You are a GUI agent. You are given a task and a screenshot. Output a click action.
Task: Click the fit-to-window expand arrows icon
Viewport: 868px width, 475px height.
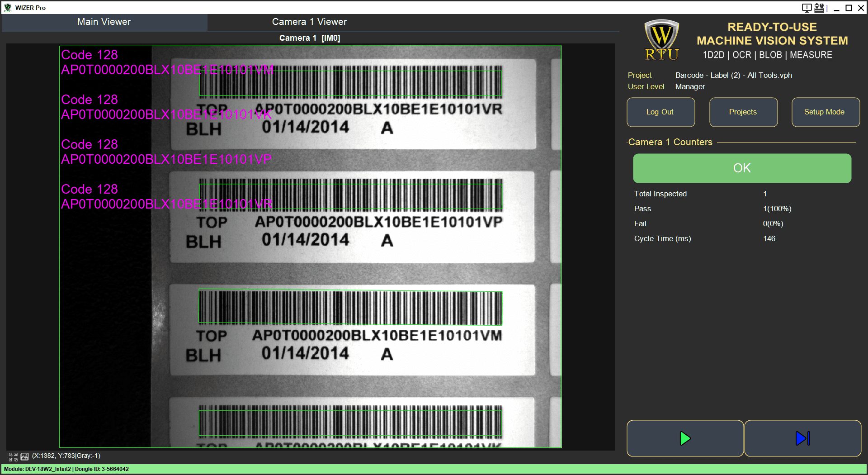(x=13, y=457)
